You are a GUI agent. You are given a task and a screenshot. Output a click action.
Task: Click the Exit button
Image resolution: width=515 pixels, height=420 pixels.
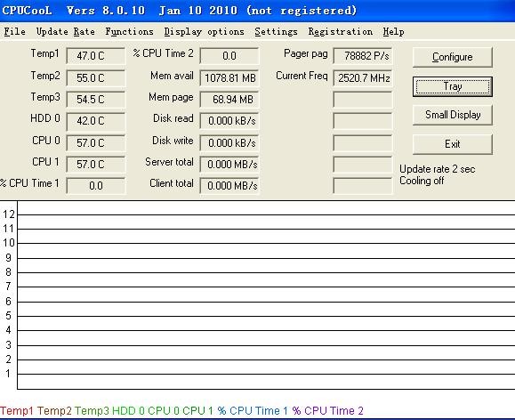click(452, 144)
